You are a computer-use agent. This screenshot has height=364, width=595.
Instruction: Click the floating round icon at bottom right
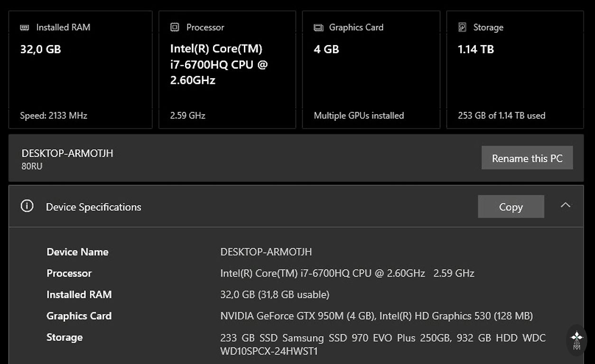click(576, 340)
